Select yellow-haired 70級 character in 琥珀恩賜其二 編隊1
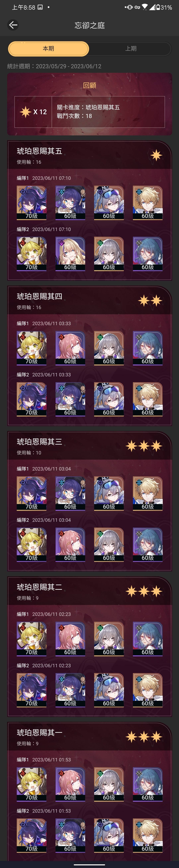179x868 pixels. click(32, 639)
